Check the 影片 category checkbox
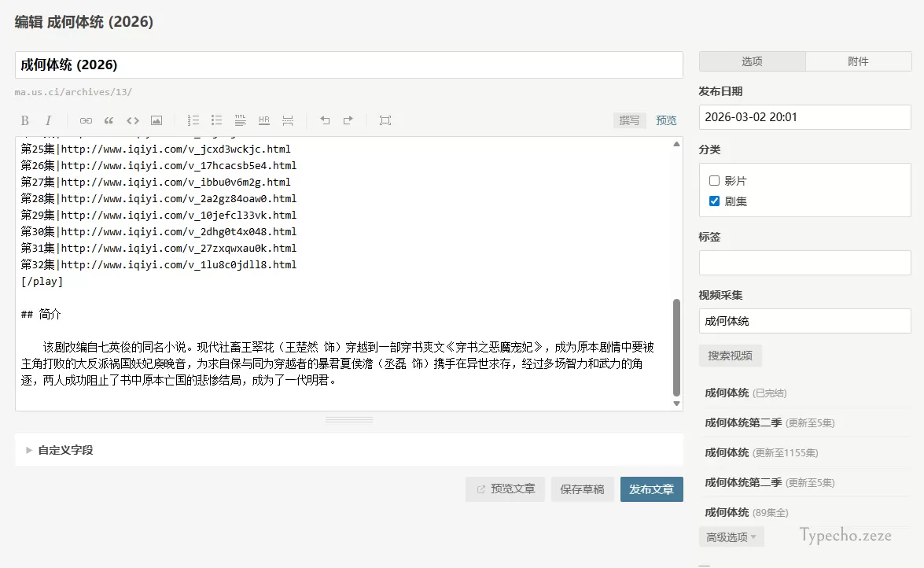This screenshot has height=568, width=924. (x=714, y=180)
